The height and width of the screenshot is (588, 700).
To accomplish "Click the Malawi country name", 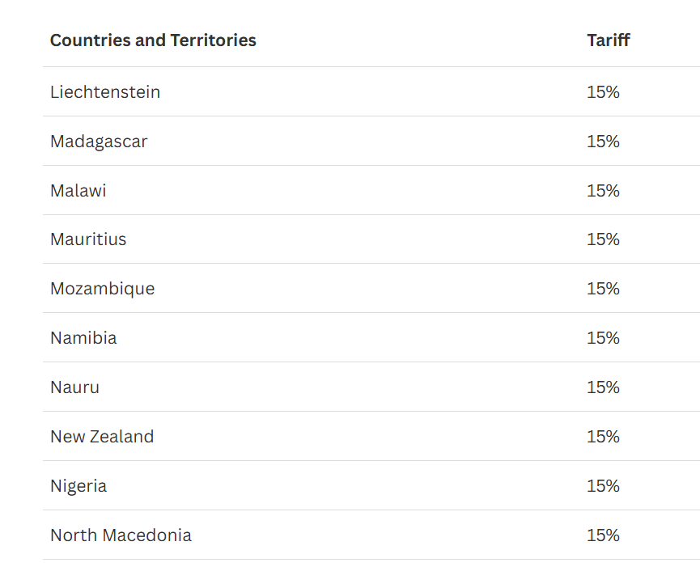I will click(78, 191).
